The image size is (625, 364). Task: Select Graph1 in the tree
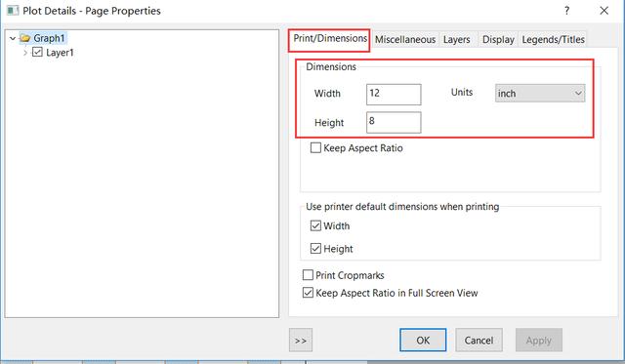click(x=49, y=38)
